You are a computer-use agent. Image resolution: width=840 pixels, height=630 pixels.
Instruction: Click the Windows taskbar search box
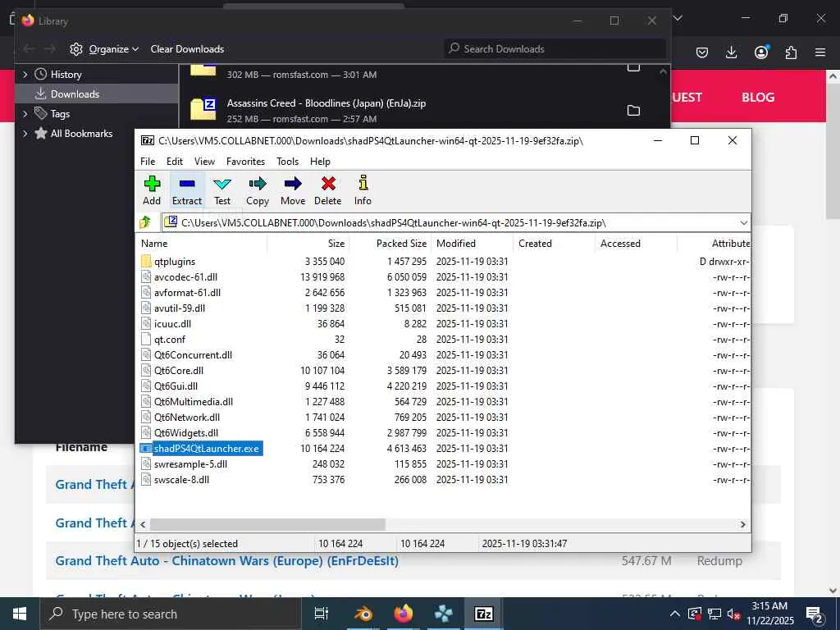pos(171,614)
